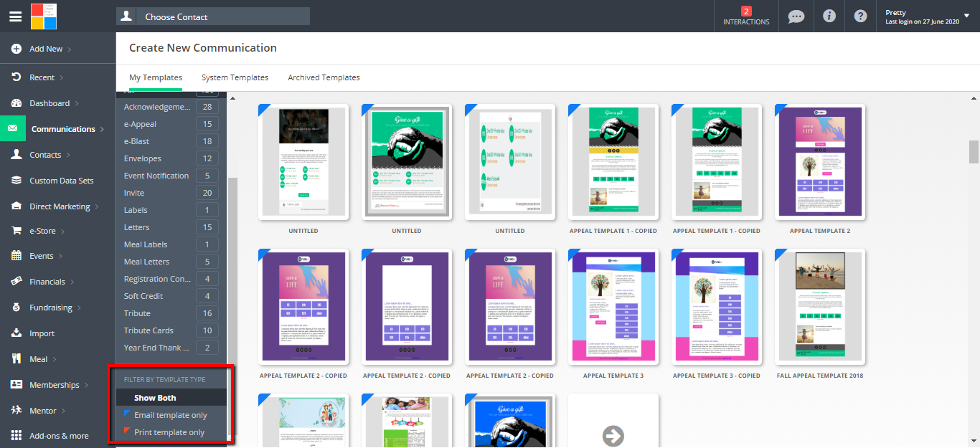Click the colorful app logo
The width and height of the screenshot is (980, 448).
click(x=44, y=16)
